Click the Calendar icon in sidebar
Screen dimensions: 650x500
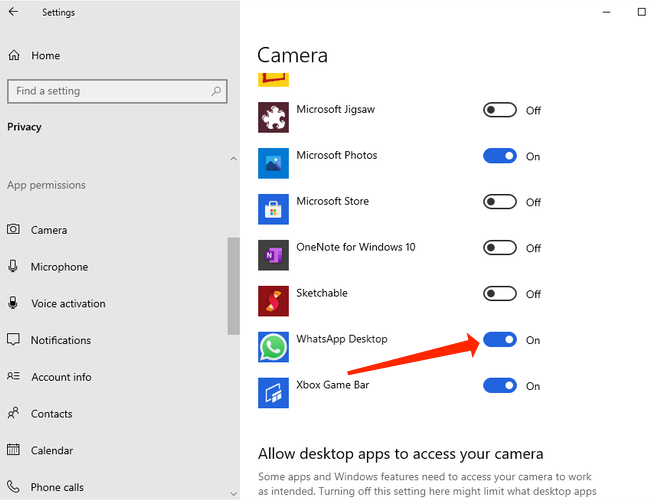[13, 449]
